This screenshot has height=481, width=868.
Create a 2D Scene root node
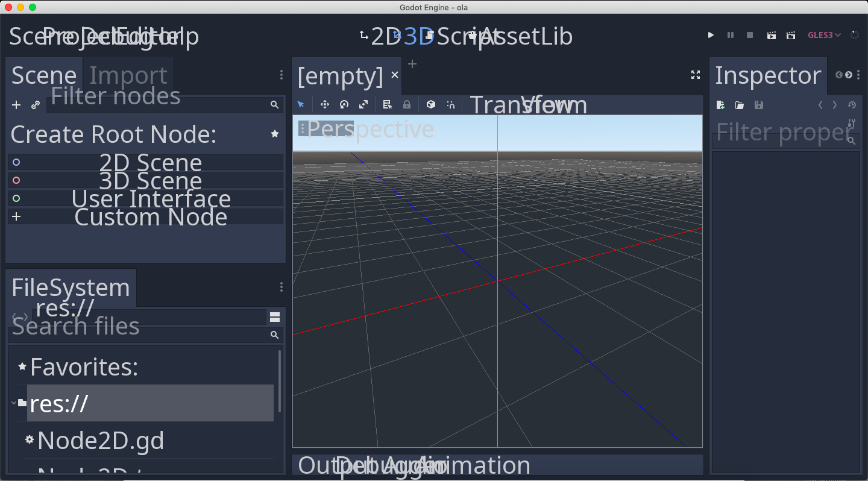click(x=145, y=163)
